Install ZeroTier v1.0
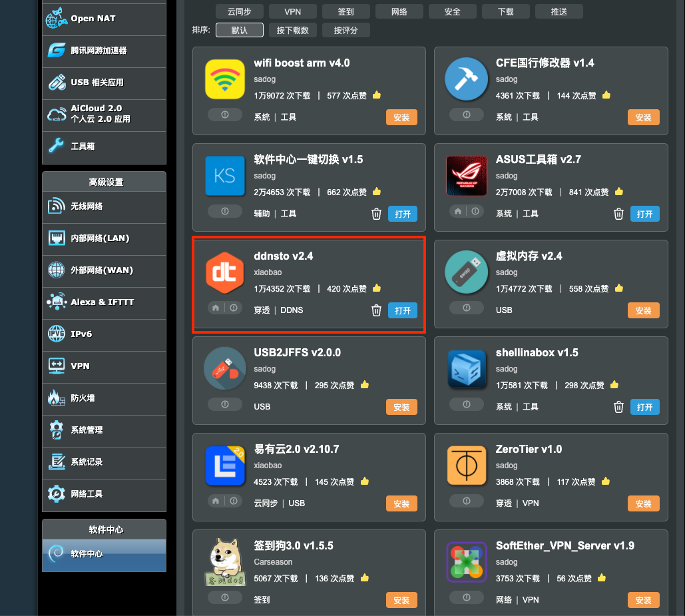 [644, 503]
